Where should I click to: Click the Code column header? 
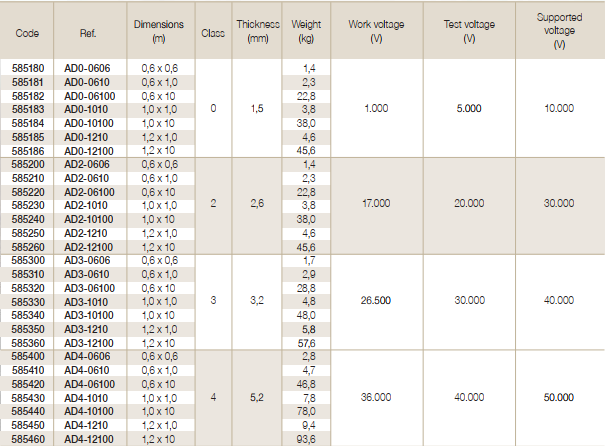(x=26, y=34)
